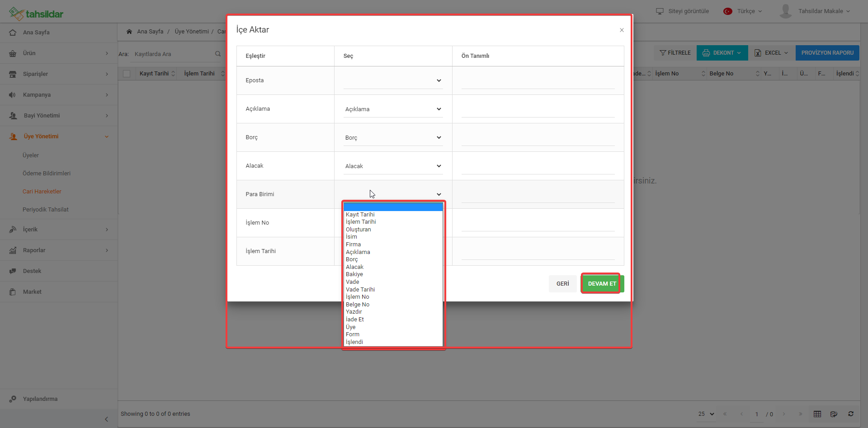
Task: Choose Firma from the list
Action: pyautogui.click(x=393, y=245)
